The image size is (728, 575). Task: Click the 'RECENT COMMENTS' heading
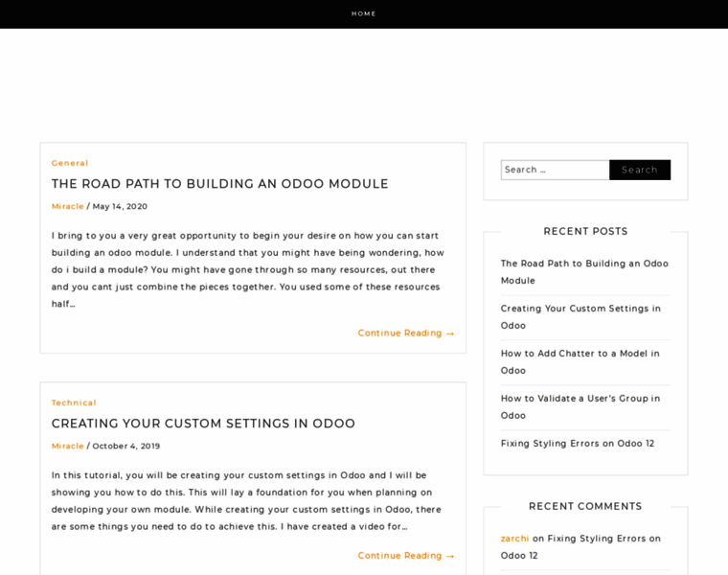(x=585, y=506)
